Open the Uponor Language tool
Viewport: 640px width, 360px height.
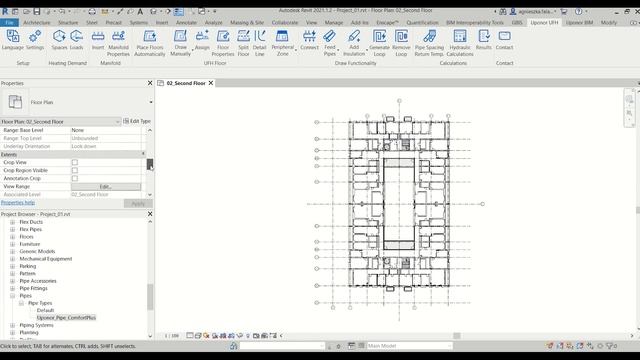pyautogui.click(x=13, y=40)
